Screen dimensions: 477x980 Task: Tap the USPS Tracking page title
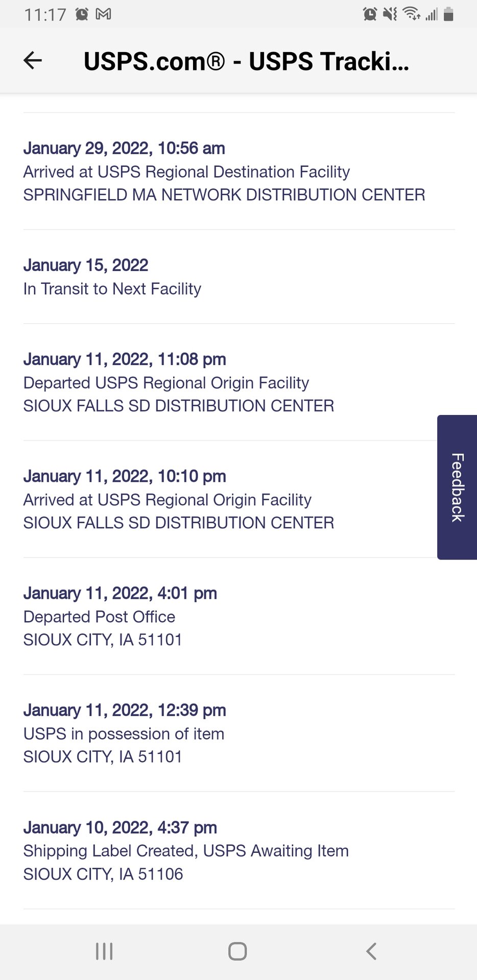pyautogui.click(x=246, y=61)
